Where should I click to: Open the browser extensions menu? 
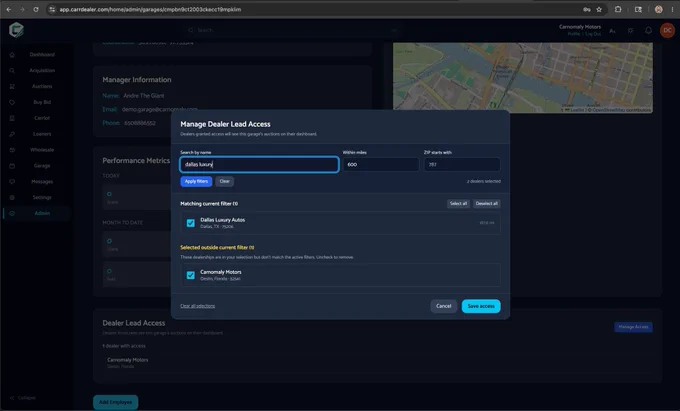[x=618, y=9]
